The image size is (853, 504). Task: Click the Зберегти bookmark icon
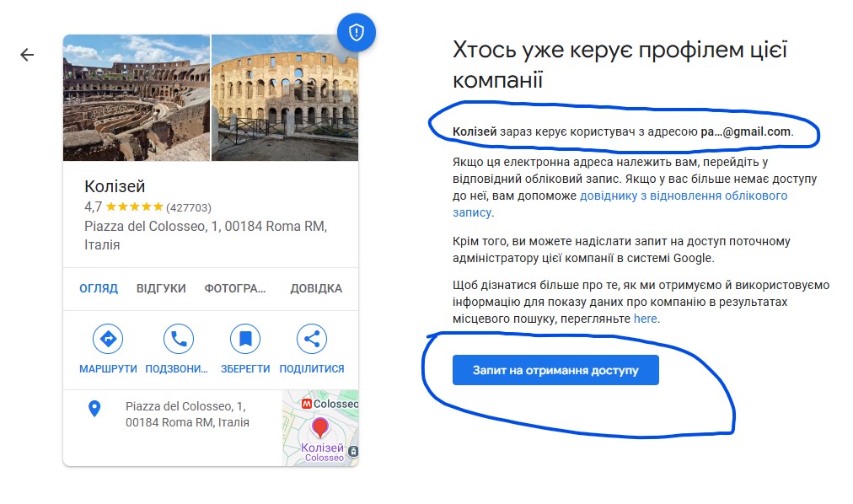click(x=245, y=339)
